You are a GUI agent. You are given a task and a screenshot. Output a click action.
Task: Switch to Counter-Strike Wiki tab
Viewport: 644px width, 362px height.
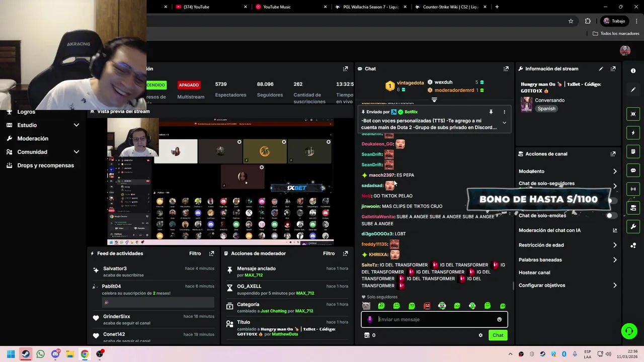[450, 7]
